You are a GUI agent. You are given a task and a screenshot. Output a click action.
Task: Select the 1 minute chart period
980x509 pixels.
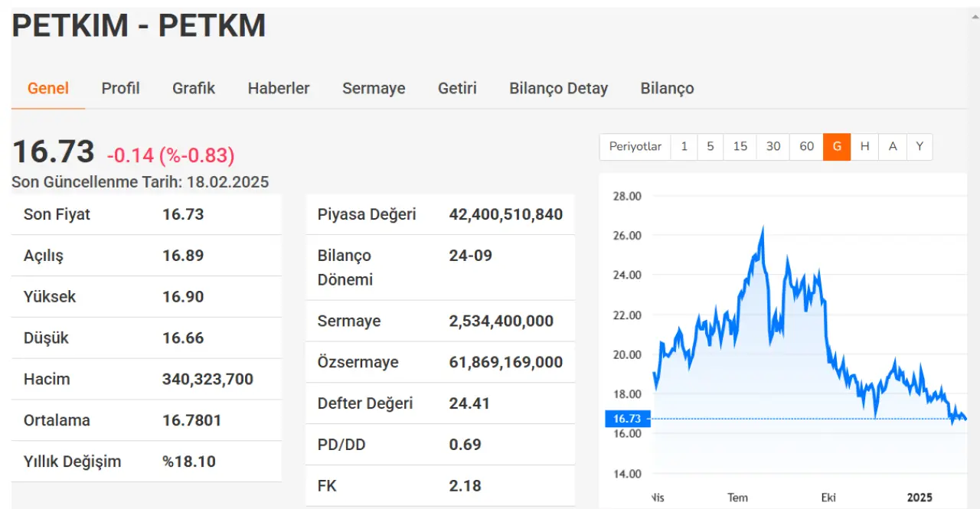[684, 146]
